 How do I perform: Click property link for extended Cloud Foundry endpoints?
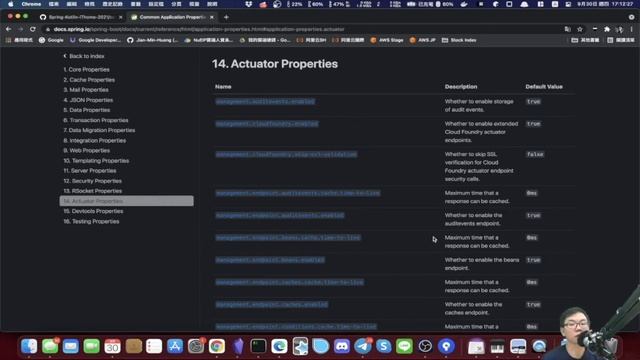(267, 124)
